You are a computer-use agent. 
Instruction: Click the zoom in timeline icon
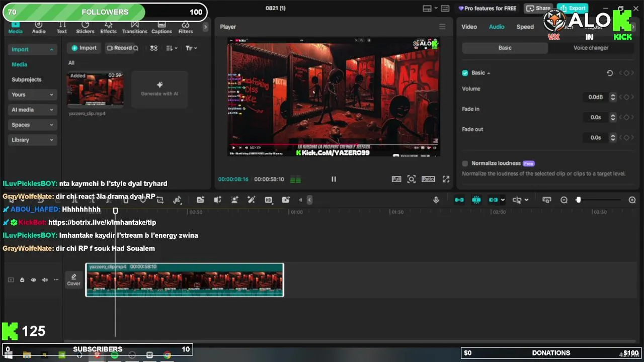click(632, 200)
